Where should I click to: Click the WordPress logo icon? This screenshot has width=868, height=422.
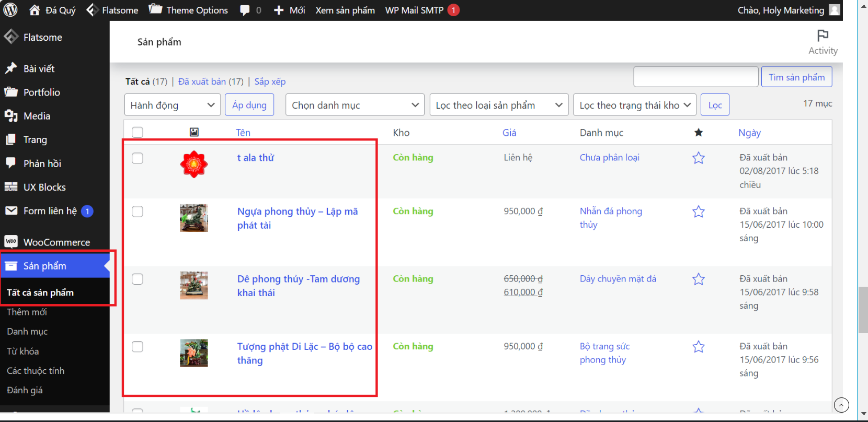pos(10,10)
